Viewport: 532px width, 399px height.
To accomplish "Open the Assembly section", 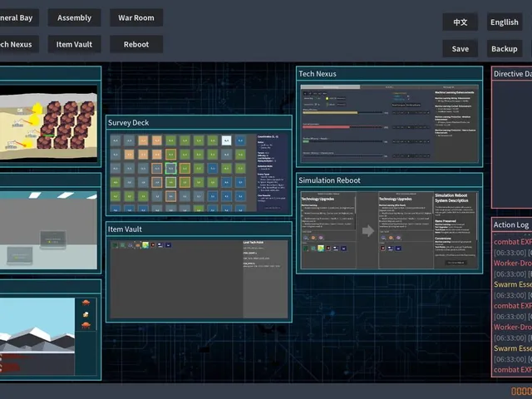I will tap(74, 17).
